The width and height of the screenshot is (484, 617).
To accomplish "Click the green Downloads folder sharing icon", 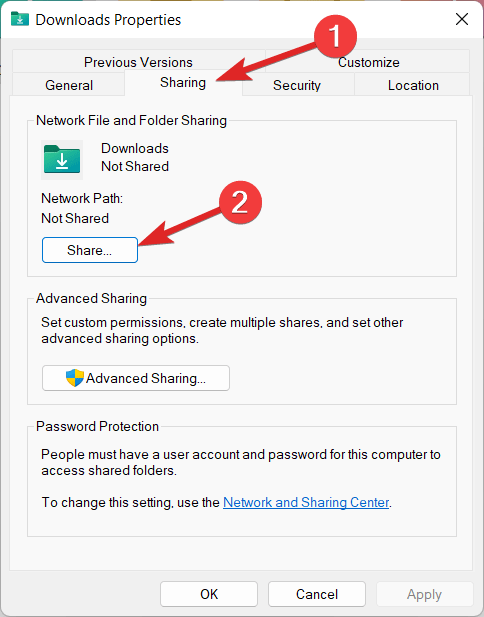I will (x=62, y=159).
